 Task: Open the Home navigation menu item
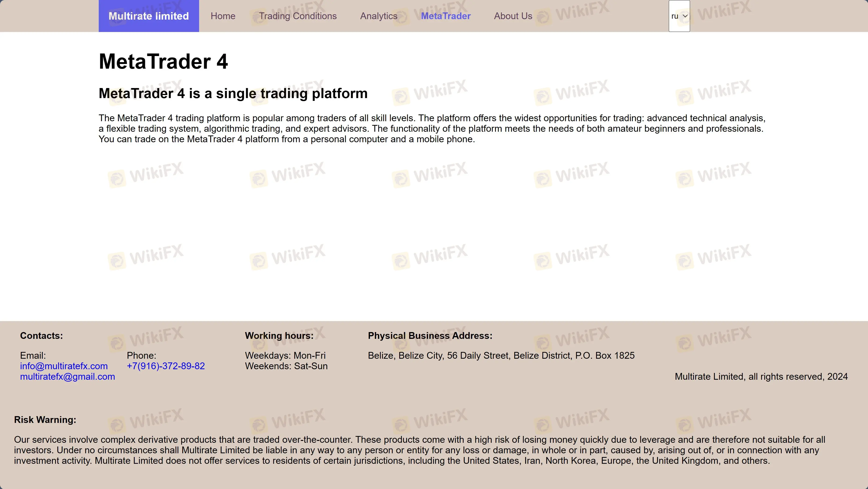pyautogui.click(x=223, y=16)
